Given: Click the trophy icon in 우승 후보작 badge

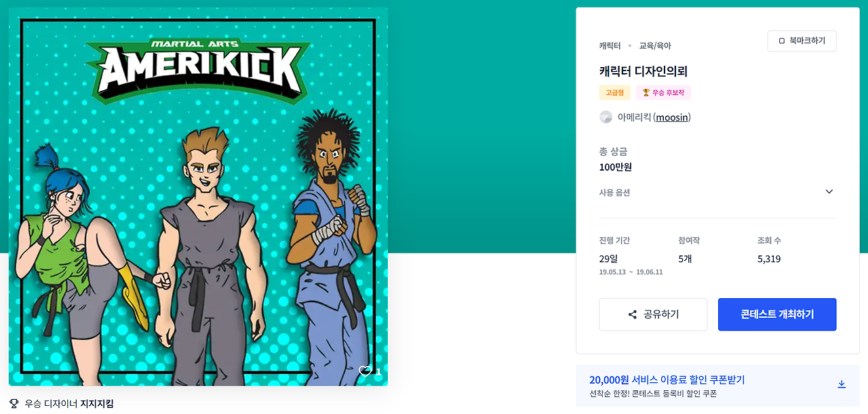Looking at the screenshot, I should [x=646, y=93].
